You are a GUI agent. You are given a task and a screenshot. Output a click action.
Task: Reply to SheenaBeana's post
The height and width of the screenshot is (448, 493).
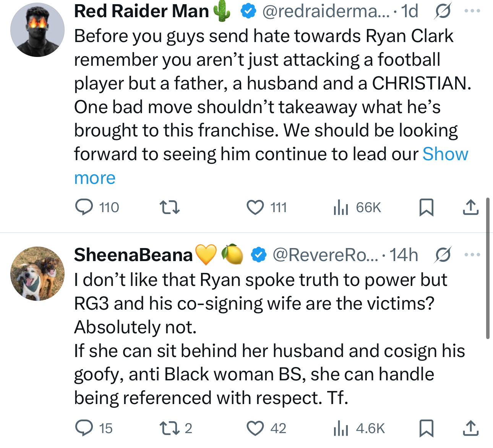coord(85,429)
